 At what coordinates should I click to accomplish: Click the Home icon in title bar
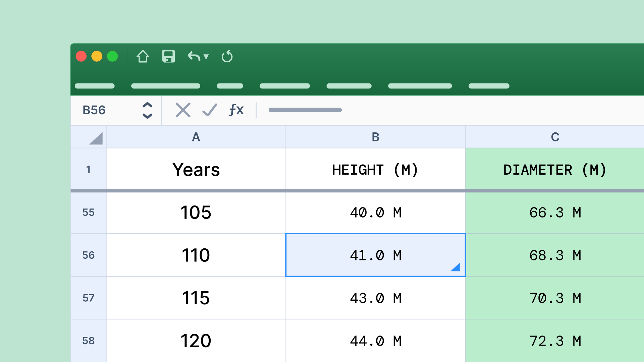pyautogui.click(x=143, y=56)
